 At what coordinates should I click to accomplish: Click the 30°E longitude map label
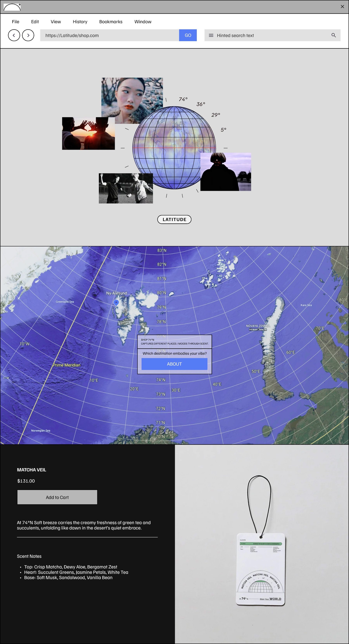[x=176, y=390]
